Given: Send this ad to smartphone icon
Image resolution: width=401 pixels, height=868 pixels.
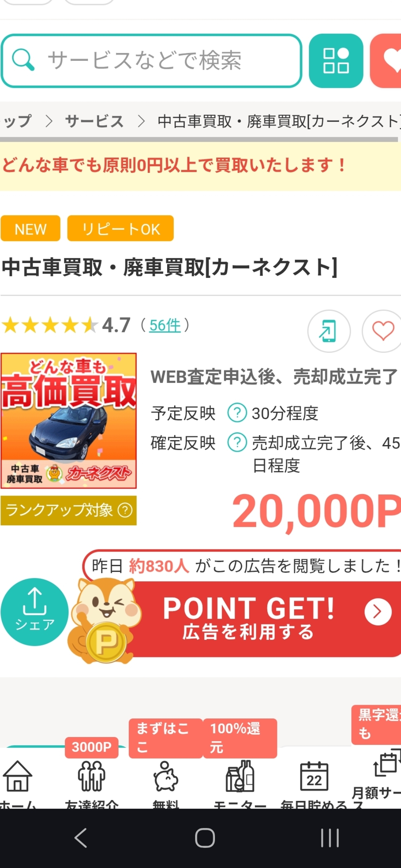Looking at the screenshot, I should tap(329, 331).
